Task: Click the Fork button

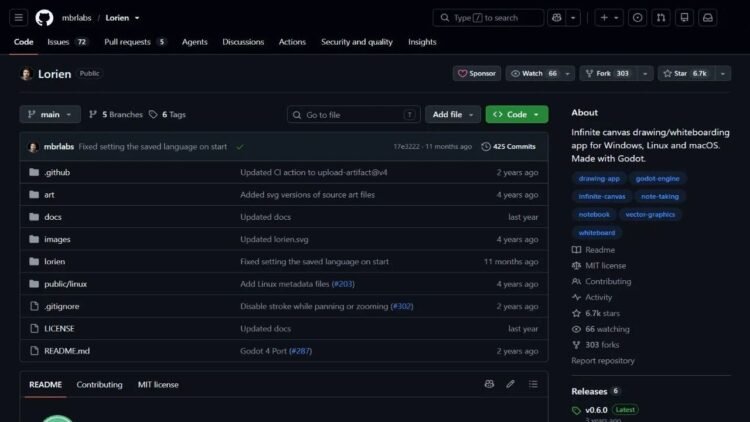Action: pyautogui.click(x=608, y=74)
